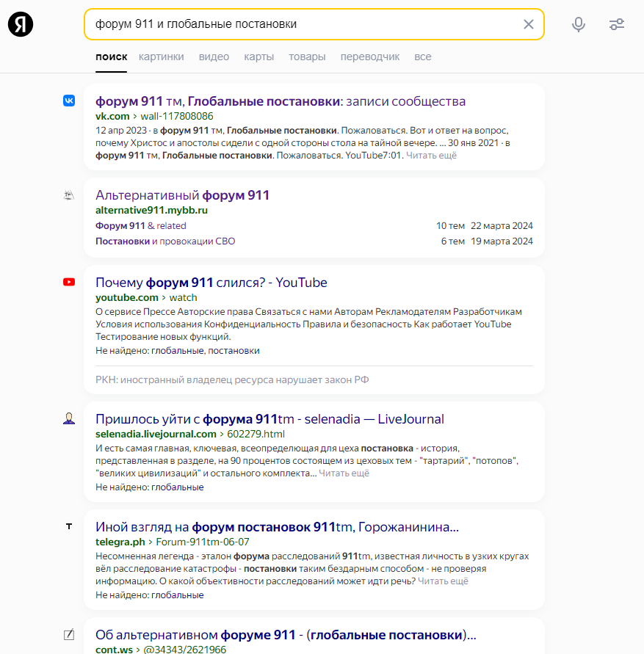Switch to the видео tab
644x654 pixels.
[214, 57]
